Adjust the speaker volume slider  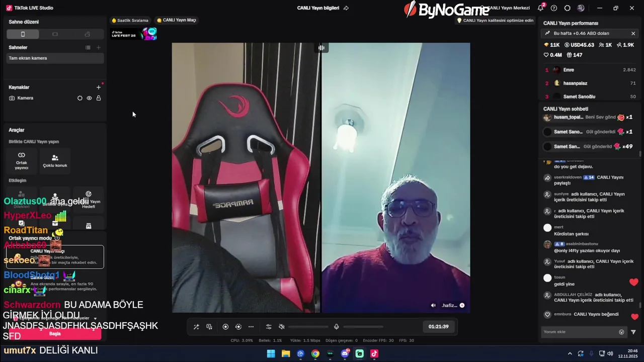click(308, 327)
